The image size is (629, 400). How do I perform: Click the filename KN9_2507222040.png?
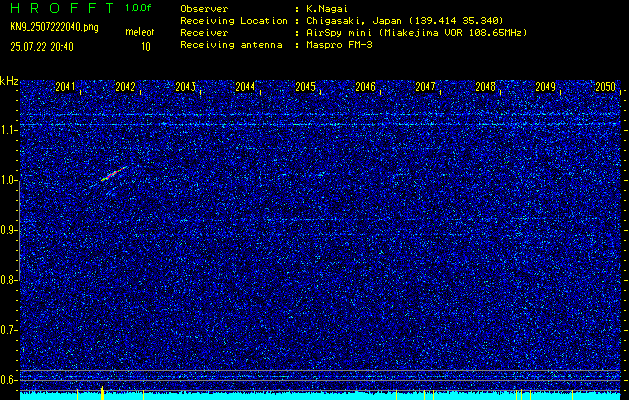(x=54, y=27)
